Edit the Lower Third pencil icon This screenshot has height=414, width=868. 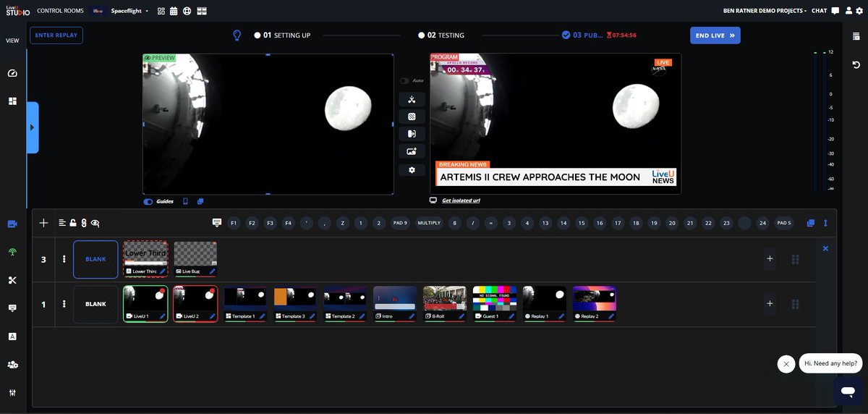tap(162, 271)
